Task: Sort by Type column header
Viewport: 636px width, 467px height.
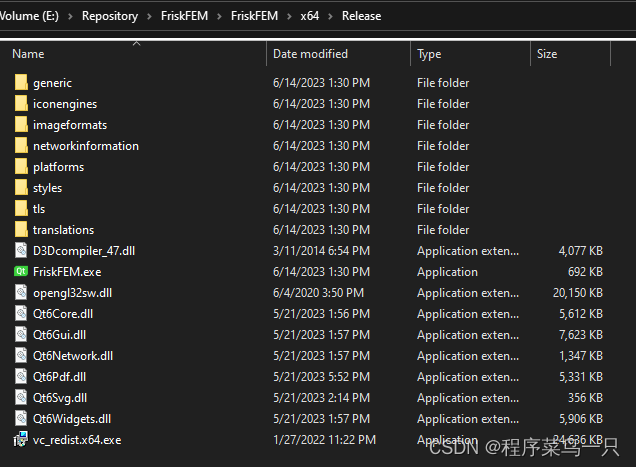Action: [x=429, y=54]
